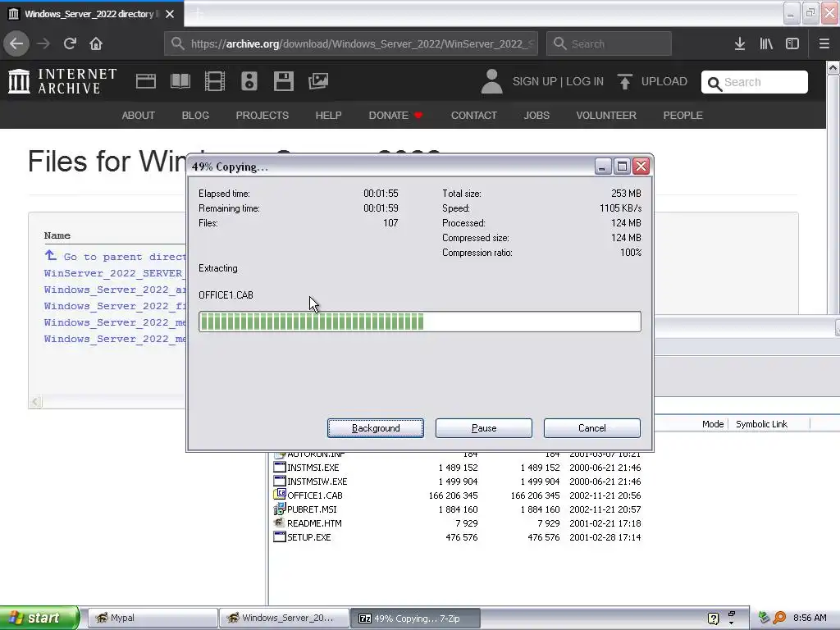Open WinServer_2022_SERVER file link

click(115, 273)
